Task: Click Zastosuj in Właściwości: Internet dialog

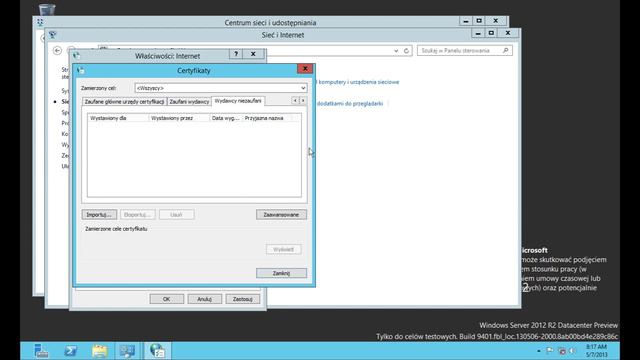Action: [x=242, y=299]
